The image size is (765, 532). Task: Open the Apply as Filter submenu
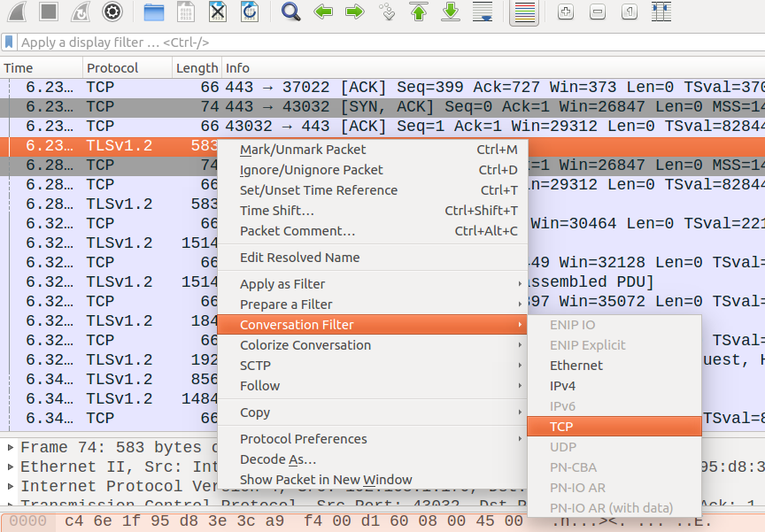[282, 284]
